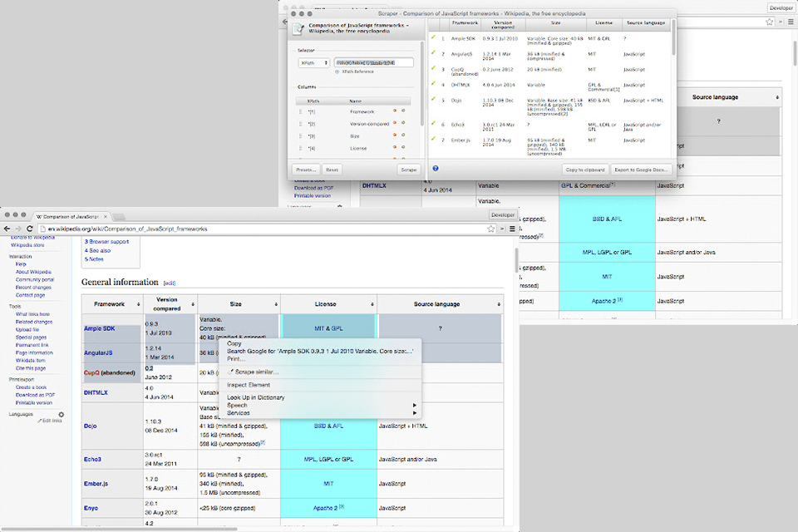Open Chrome hamburger menu in front window

[x=513, y=229]
